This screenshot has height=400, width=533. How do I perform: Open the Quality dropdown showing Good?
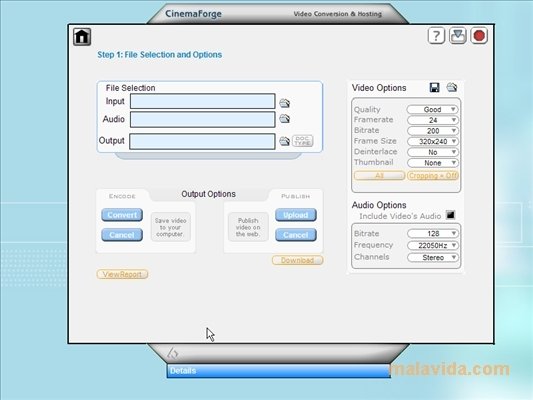(432, 109)
